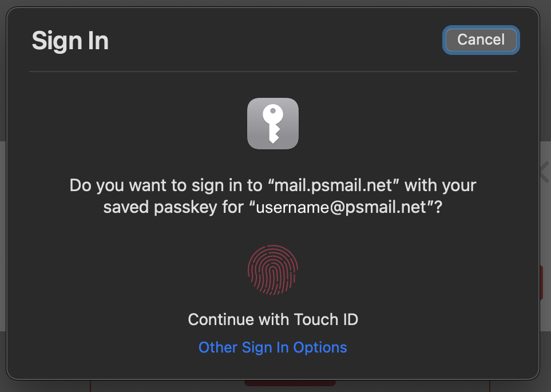Click the dark red button below the dialog

[x=290, y=383]
